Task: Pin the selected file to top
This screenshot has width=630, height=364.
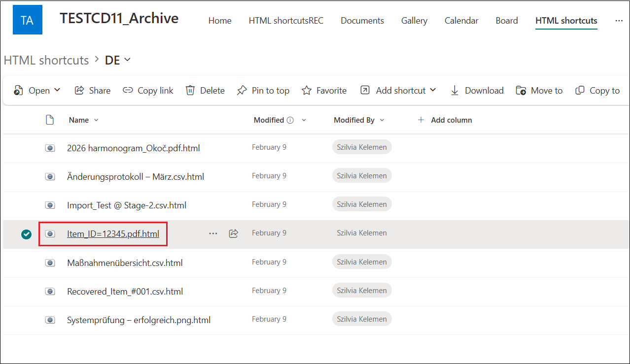Action: click(x=263, y=91)
